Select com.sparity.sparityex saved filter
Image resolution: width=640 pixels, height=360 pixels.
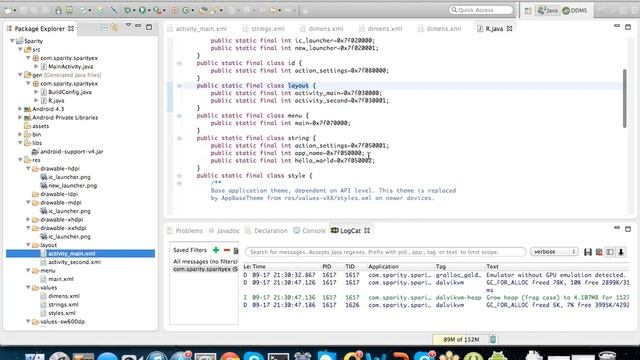(205, 269)
